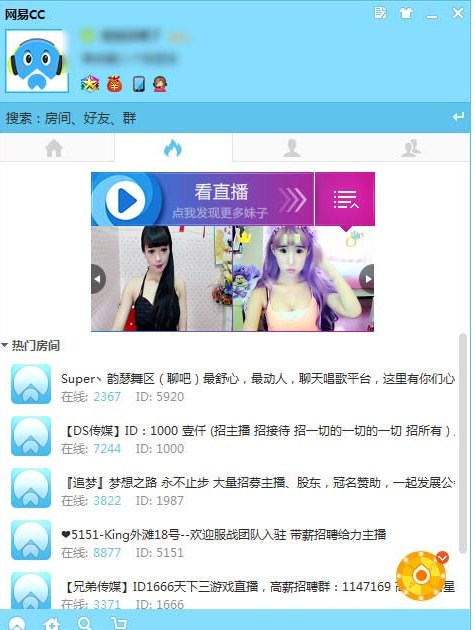The height and width of the screenshot is (630, 475).
Task: Open the hot rooms flame tab
Action: [x=173, y=148]
